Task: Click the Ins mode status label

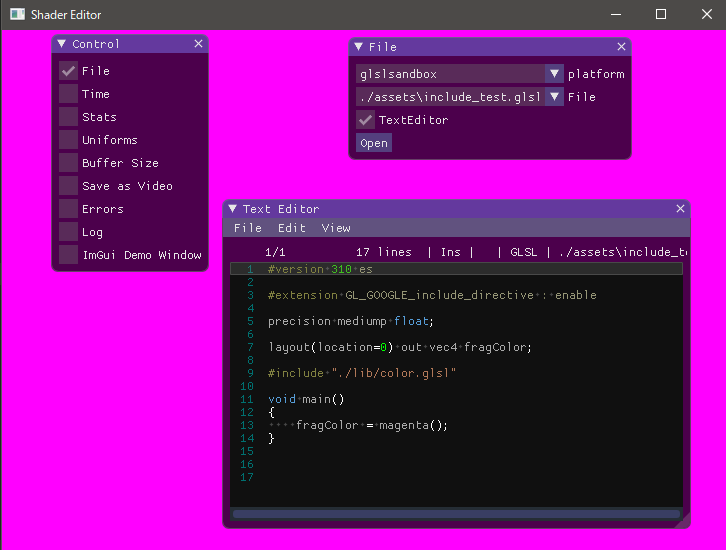Action: point(451,252)
